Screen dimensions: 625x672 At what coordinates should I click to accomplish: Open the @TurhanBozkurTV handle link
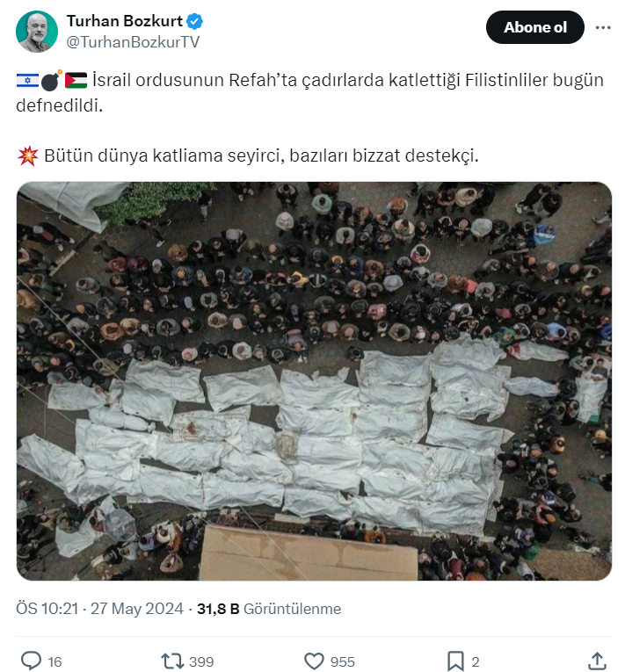click(133, 41)
